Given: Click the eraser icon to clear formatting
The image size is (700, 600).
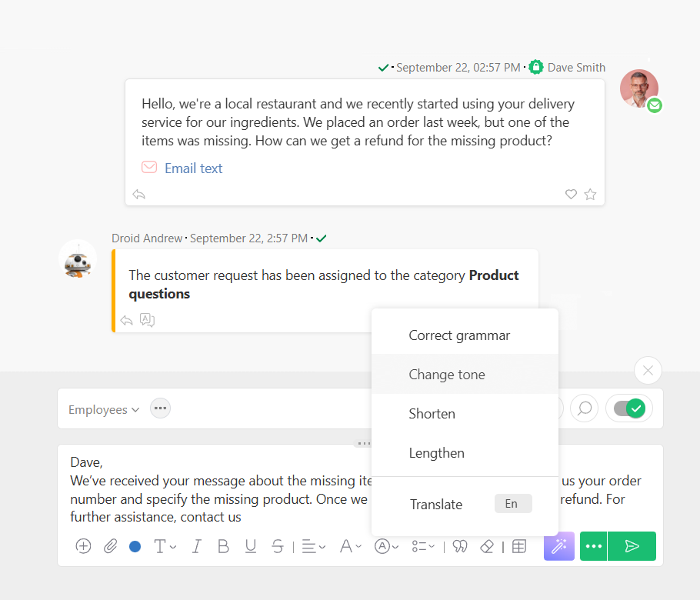Looking at the screenshot, I should (487, 546).
